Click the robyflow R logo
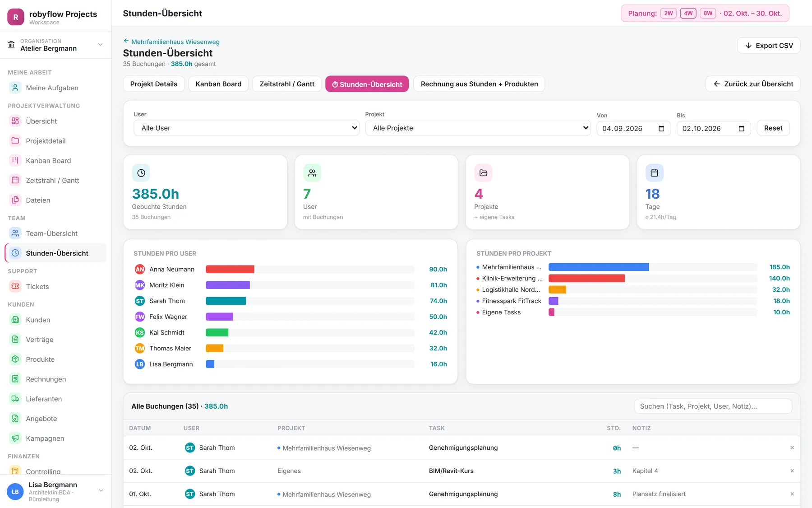Viewport: 812px width, 508px height. (x=16, y=17)
